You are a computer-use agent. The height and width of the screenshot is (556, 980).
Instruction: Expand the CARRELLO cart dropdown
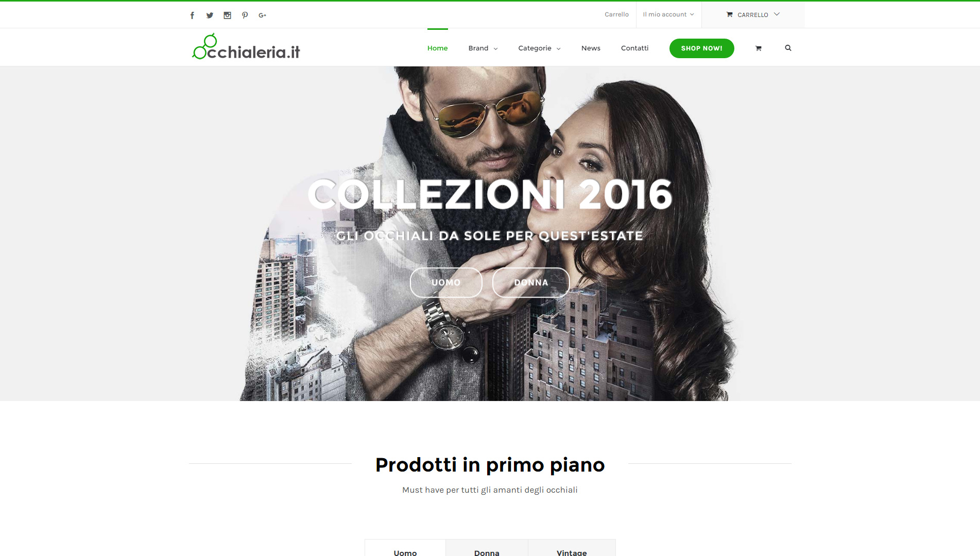[x=753, y=15]
